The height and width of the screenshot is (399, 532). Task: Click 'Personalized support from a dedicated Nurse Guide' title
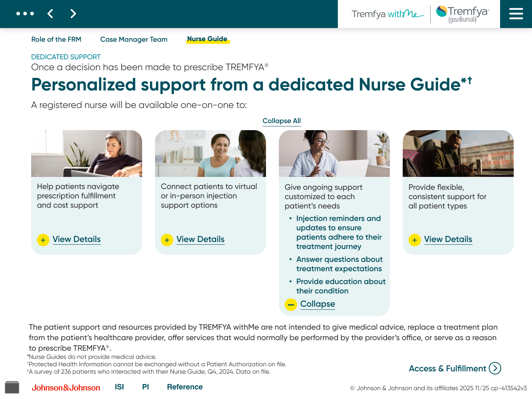251,85
